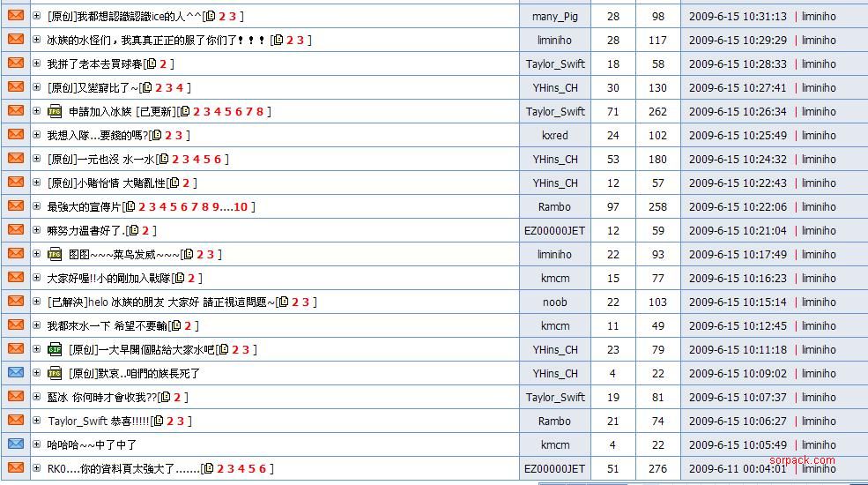
Task: Expand the Taylor_Swift 恭喜 thread with its plus icon
Action: (x=36, y=421)
